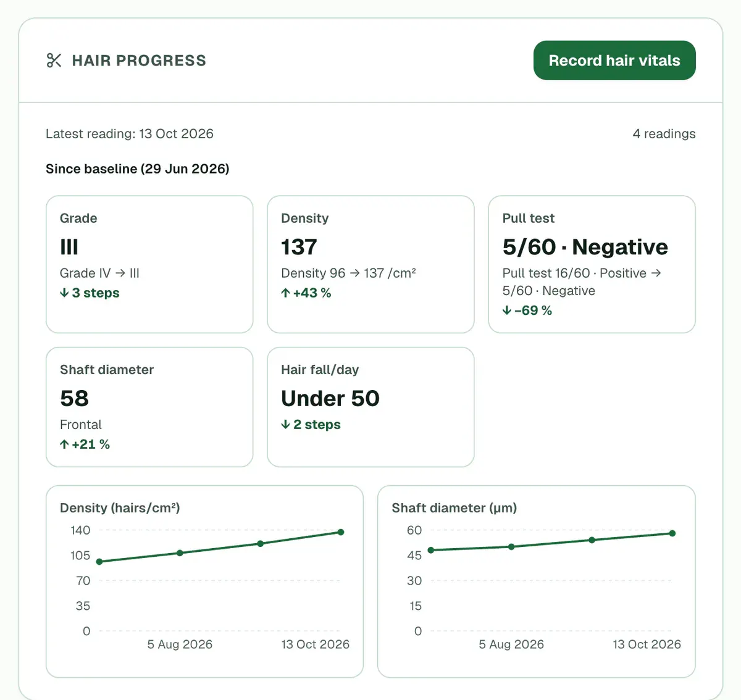Click the down arrow beside '2 steps'
This screenshot has height=700, width=741.
285,425
